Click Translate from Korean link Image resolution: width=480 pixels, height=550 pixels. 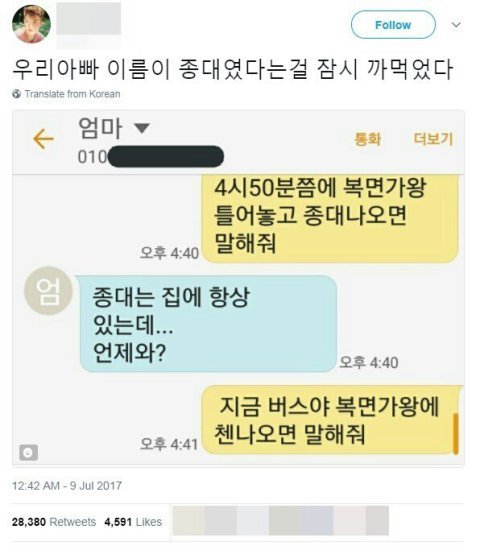coord(72,94)
